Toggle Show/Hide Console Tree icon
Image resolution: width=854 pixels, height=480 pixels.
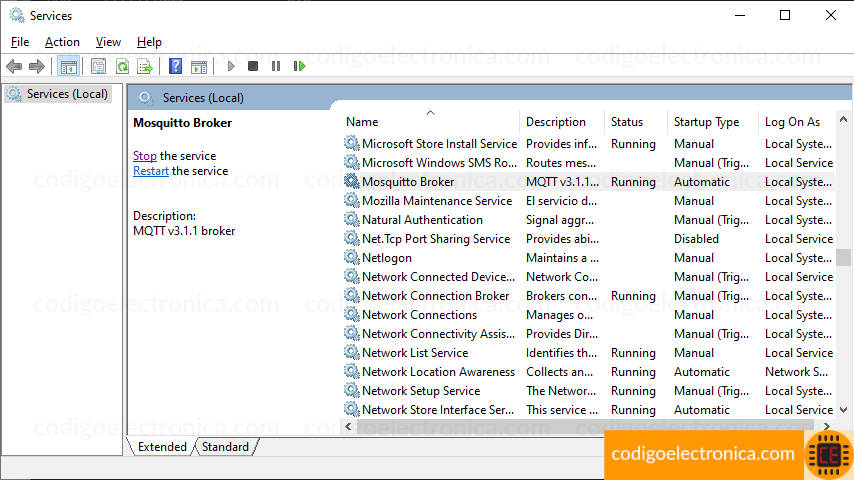(x=69, y=66)
